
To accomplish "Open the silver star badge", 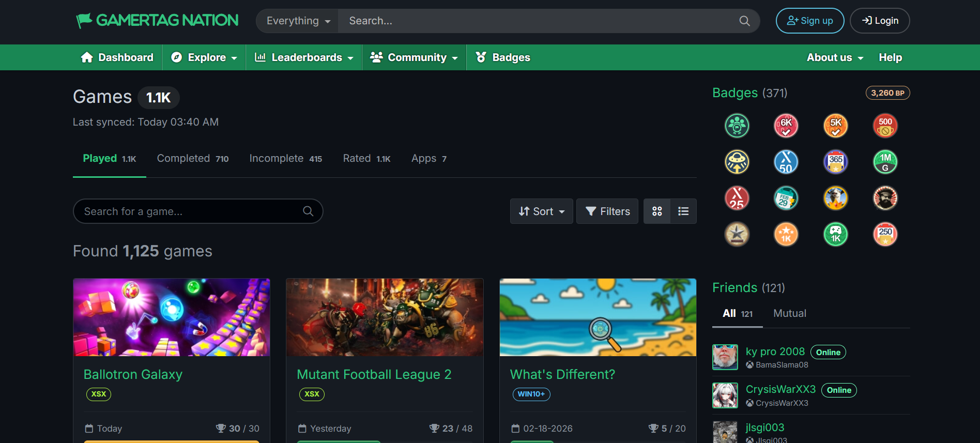I will tap(737, 234).
